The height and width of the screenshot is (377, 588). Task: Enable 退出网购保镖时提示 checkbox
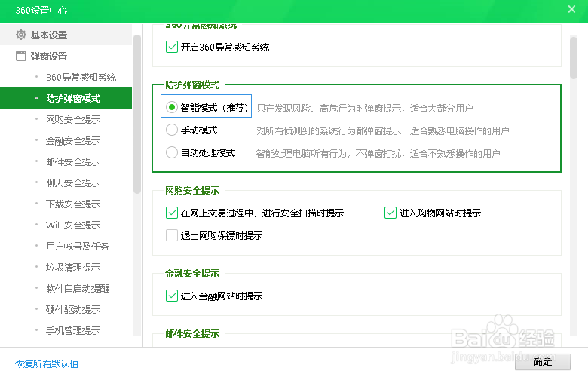pyautogui.click(x=172, y=235)
